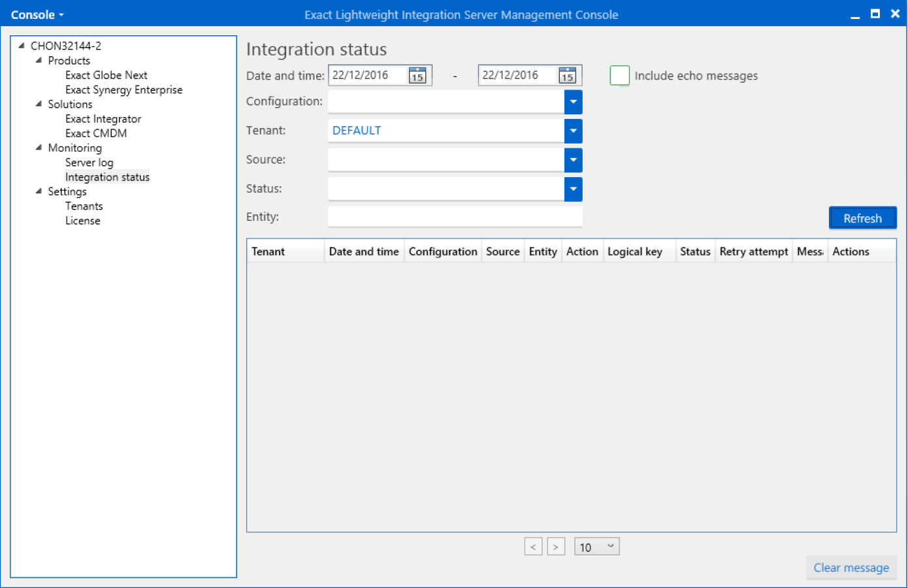Close the Management Console window
908x588 pixels.
[x=895, y=14]
